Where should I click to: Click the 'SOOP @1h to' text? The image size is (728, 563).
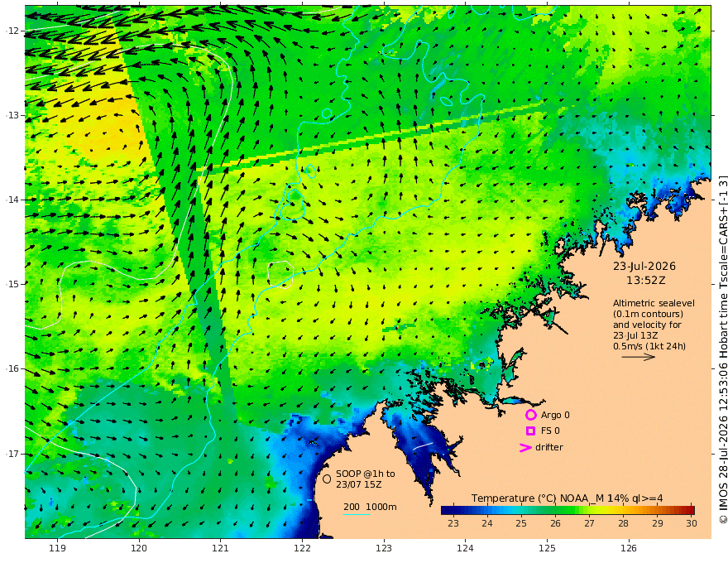point(366,474)
